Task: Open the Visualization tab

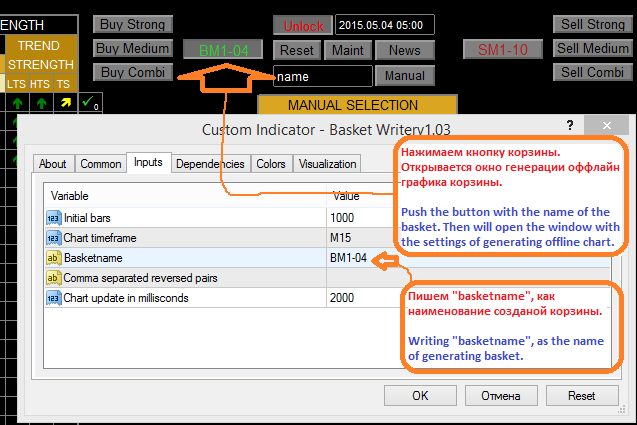Action: coord(327,164)
